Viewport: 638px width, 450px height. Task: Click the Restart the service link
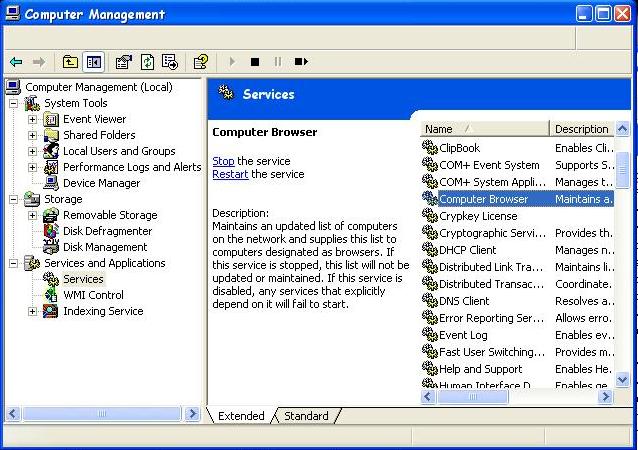pos(230,174)
